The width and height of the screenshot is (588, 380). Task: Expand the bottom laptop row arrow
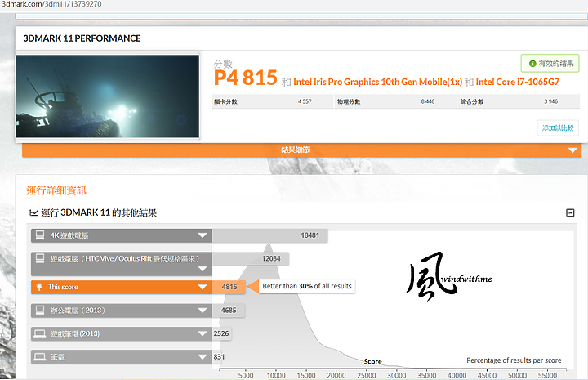[x=203, y=357]
